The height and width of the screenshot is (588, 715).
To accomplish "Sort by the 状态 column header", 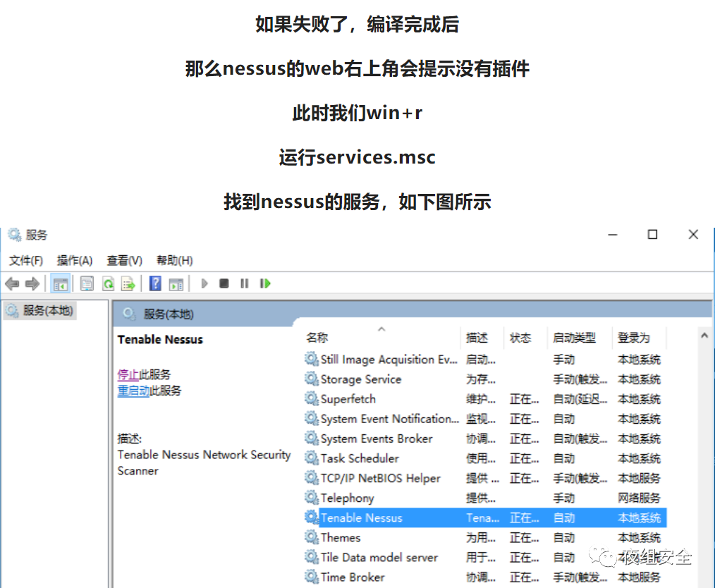I will 520,338.
